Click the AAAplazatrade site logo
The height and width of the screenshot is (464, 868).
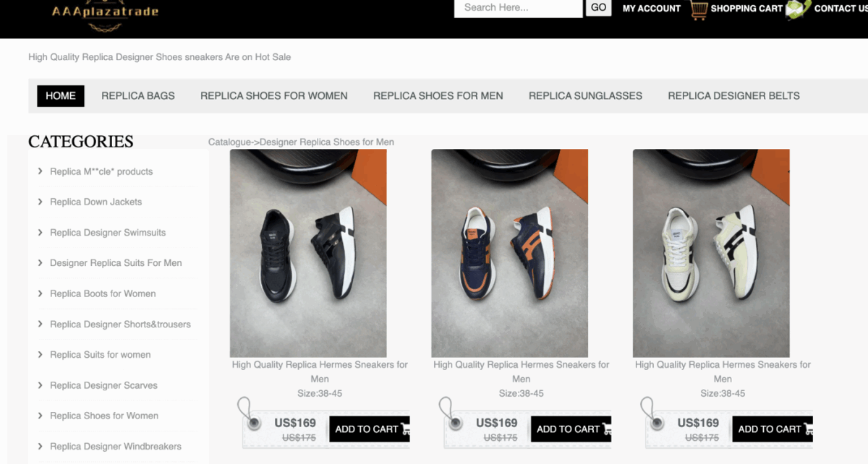tap(105, 12)
